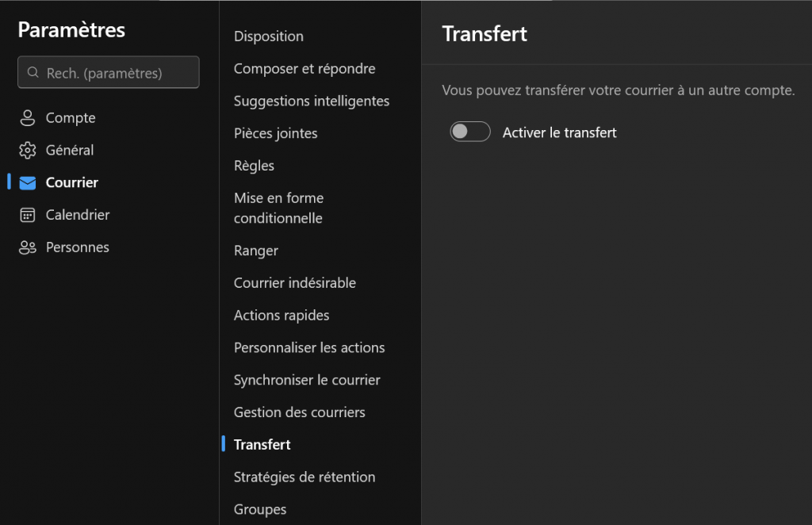Select Mise en forme conditionnelle
The width and height of the screenshot is (812, 525).
[278, 208]
